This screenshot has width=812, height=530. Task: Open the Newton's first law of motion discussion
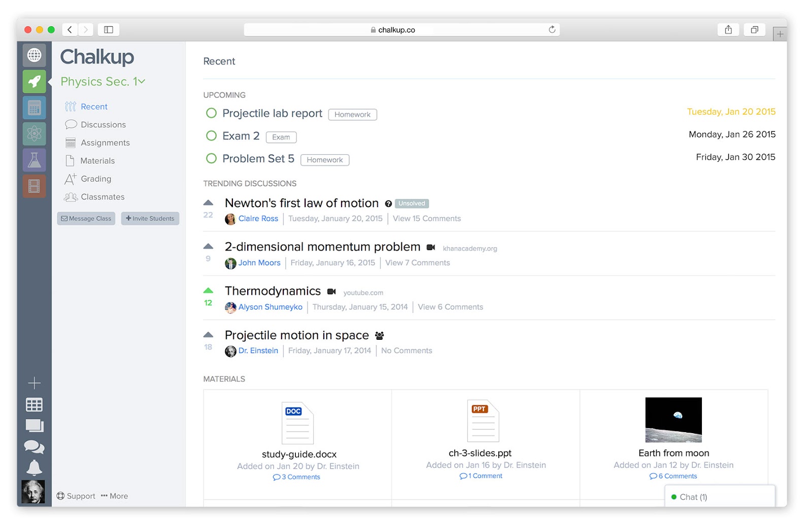point(301,203)
